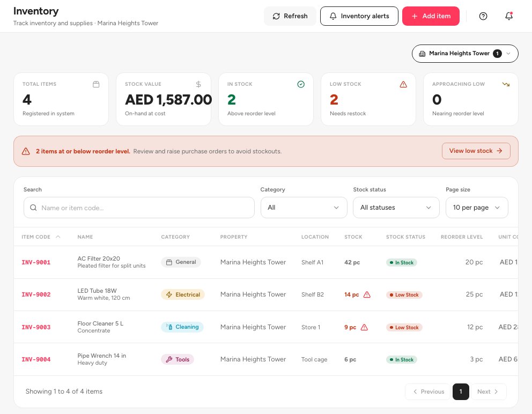Click the Total Items box icon
This screenshot has width=532, height=414.
[x=96, y=84]
